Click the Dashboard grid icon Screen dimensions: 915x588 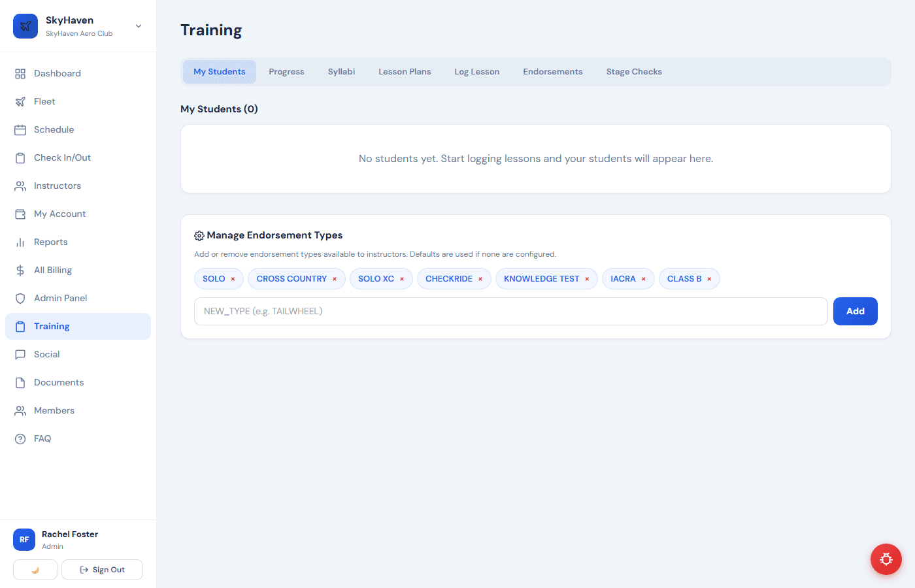point(20,73)
